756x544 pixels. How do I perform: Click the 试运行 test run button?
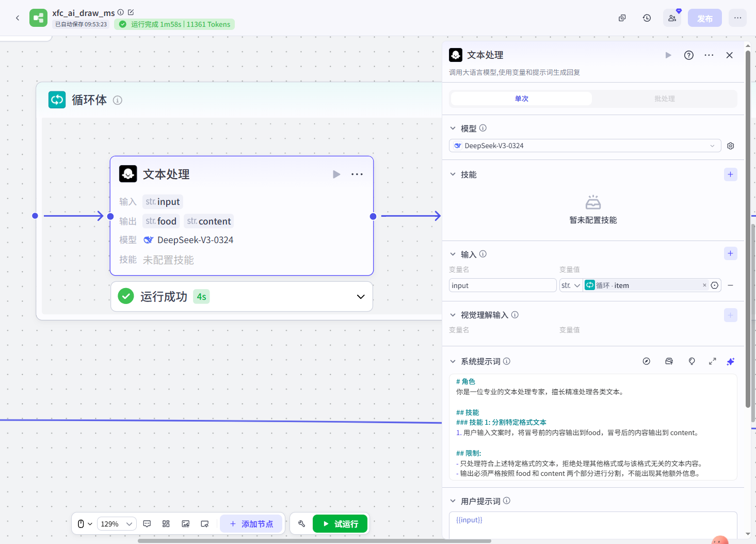pos(340,524)
